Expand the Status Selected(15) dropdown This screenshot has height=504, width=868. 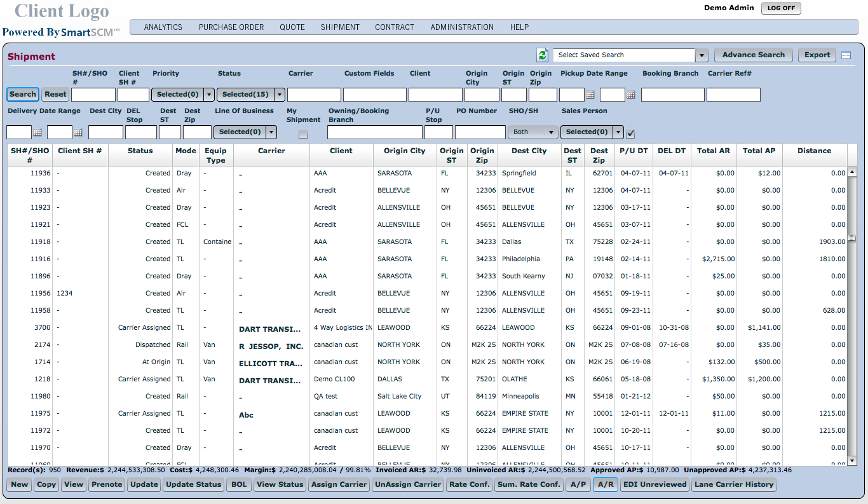[280, 95]
